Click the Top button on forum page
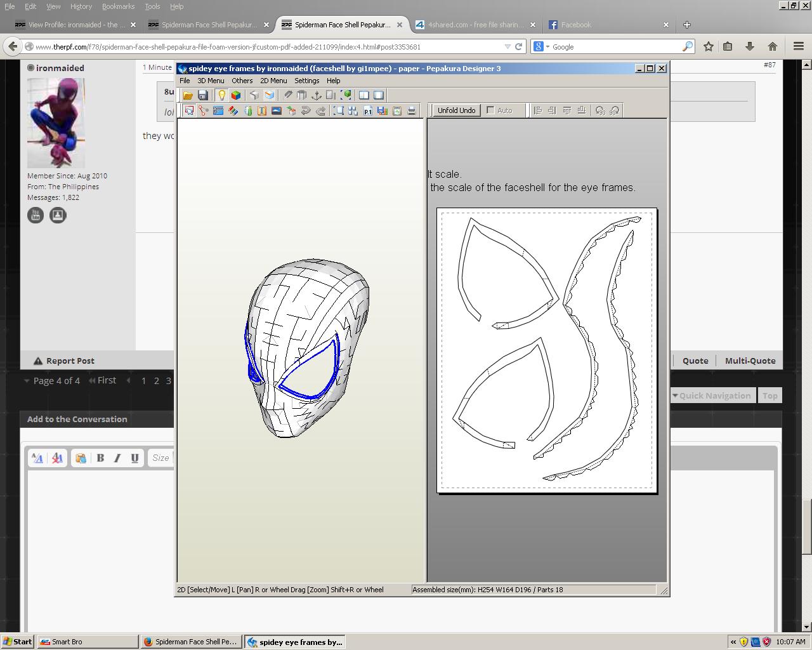 (x=770, y=395)
